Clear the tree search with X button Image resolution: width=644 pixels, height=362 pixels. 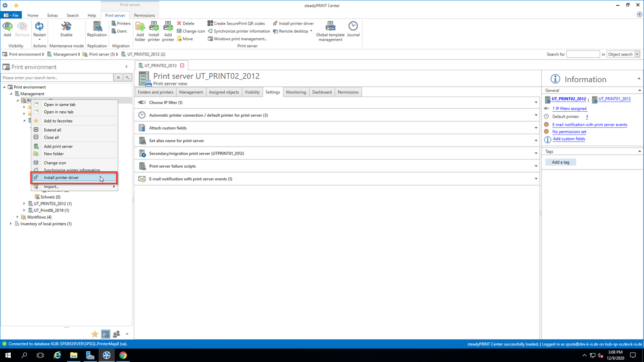click(x=119, y=78)
